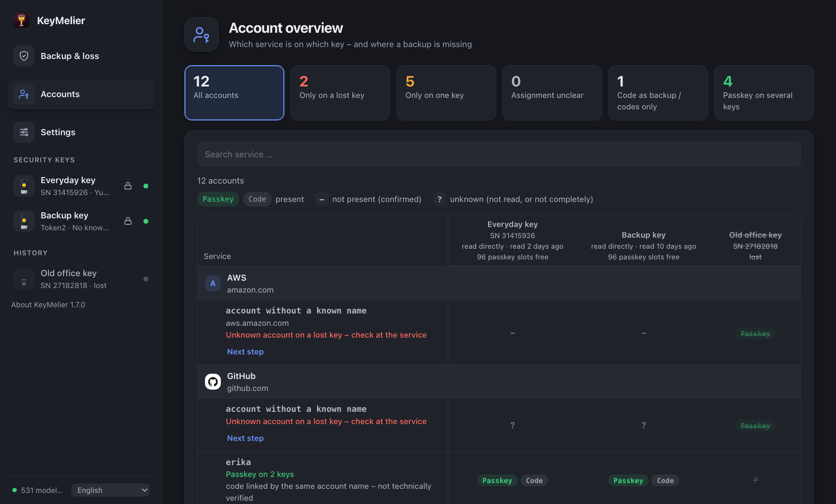Click the Settings sliders icon
Image resolution: width=836 pixels, height=504 pixels.
(x=24, y=132)
